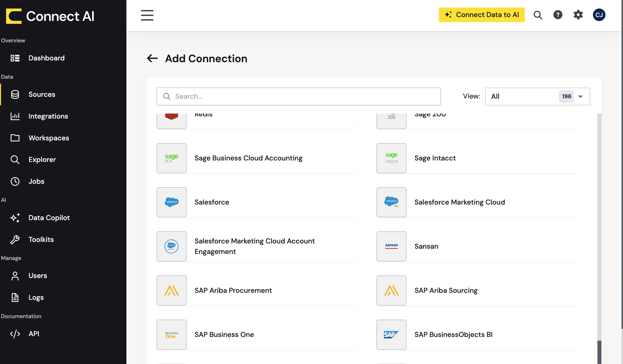Open the View All dropdown

pos(537,96)
